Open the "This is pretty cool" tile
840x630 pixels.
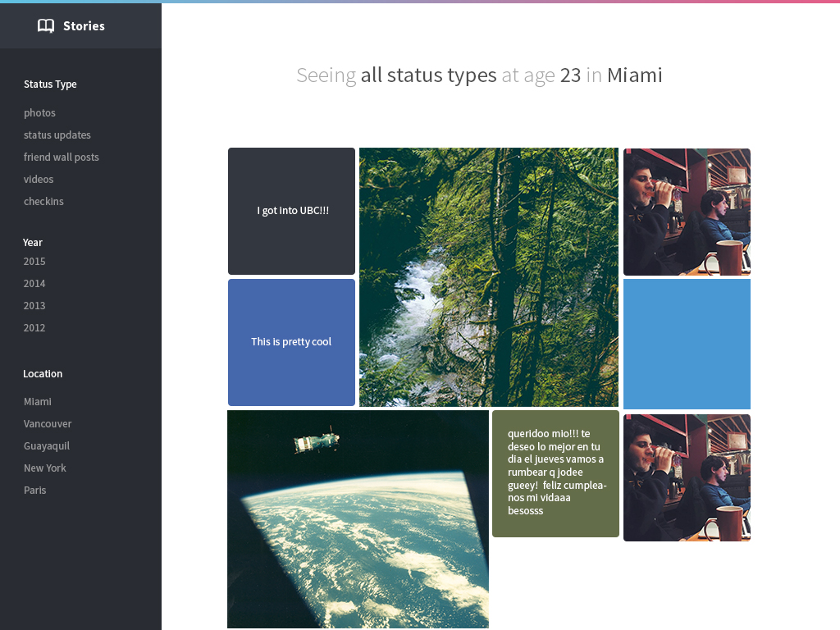click(291, 342)
